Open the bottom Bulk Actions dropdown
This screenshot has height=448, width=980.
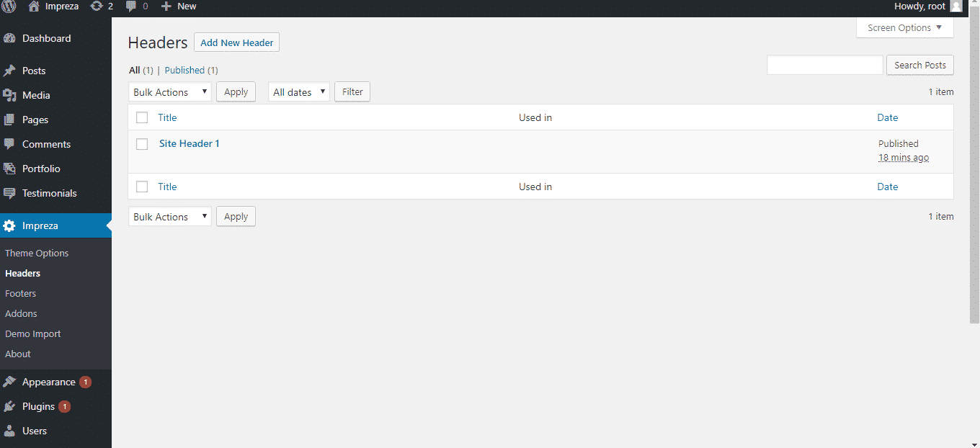coord(170,217)
